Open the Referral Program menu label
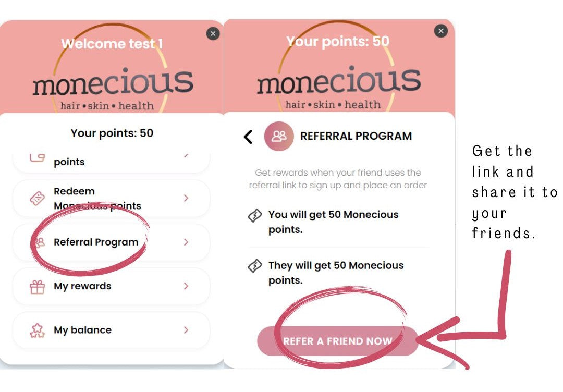Image resolution: width=563 pixels, height=392 pixels. (x=96, y=242)
